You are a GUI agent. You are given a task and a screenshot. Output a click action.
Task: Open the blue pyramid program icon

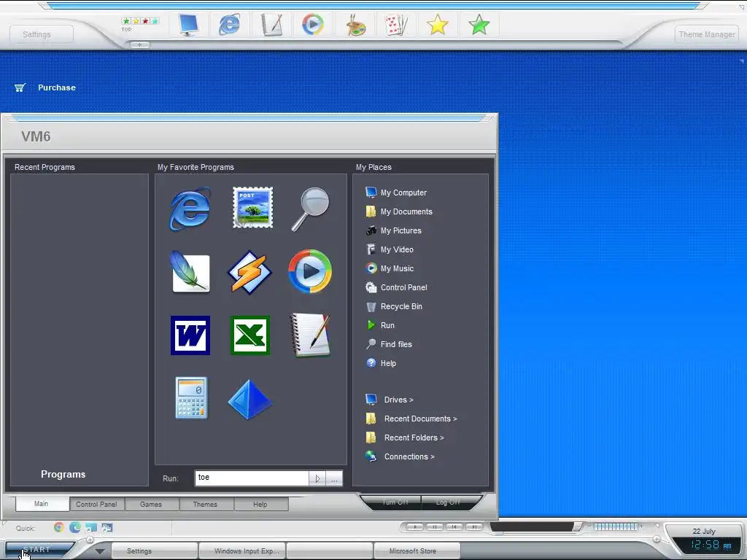250,399
